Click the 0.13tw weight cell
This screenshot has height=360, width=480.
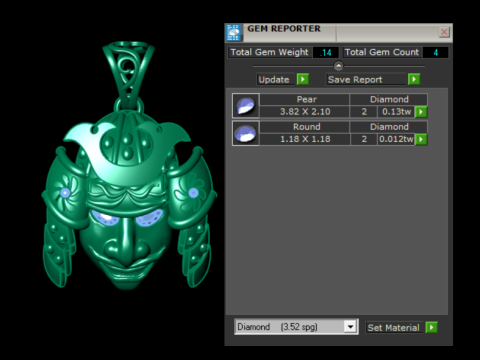396,112
